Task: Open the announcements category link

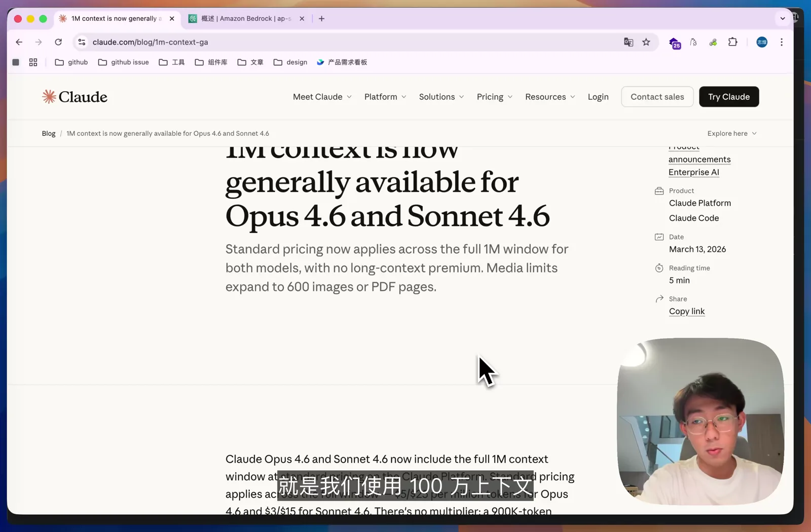Action: pyautogui.click(x=699, y=159)
